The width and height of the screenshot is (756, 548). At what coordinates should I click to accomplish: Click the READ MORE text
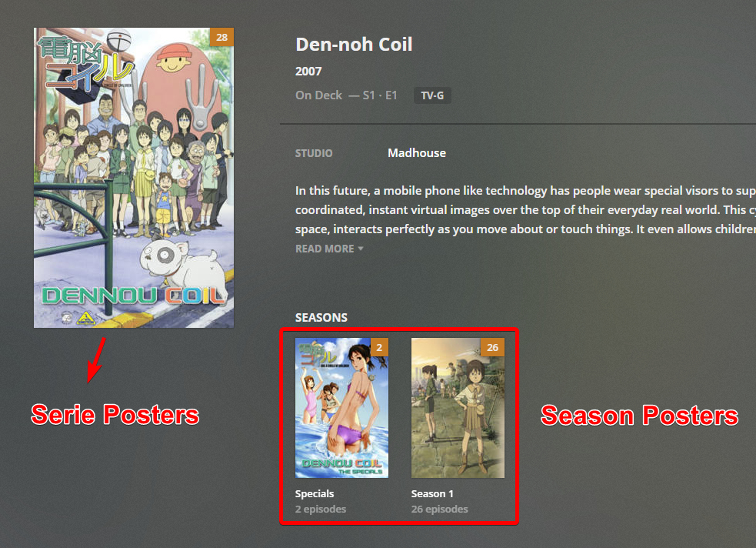pos(325,249)
